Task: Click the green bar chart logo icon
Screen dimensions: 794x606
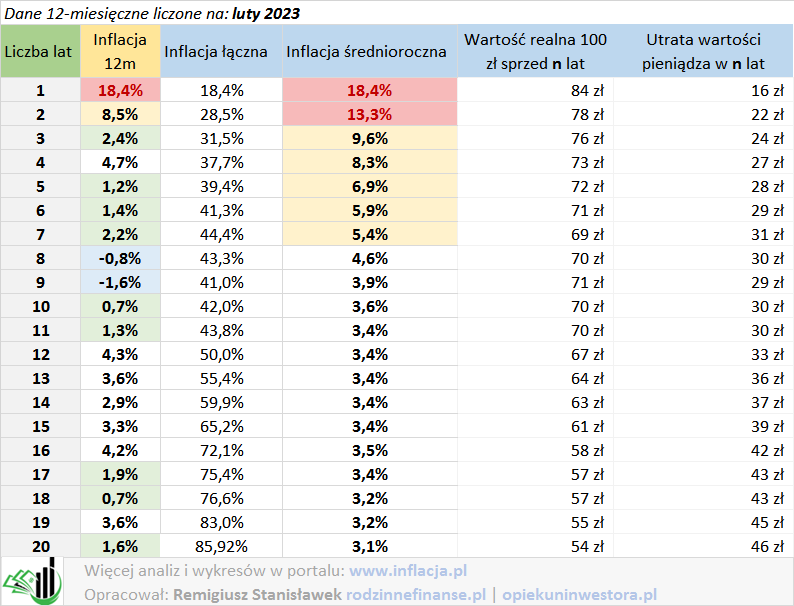Action: (x=34, y=581)
